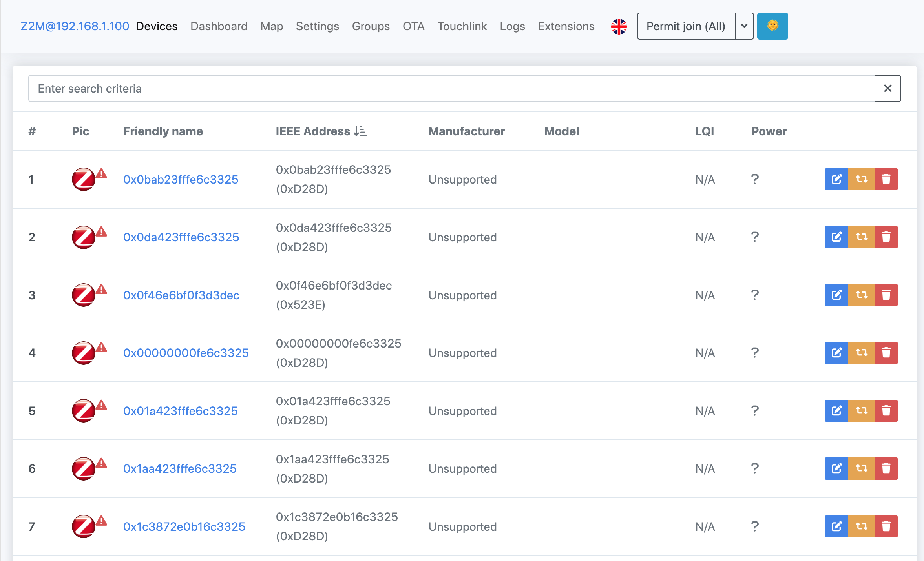The image size is (924, 561).
Task: Clear the search criteria with X button
Action: [x=888, y=88]
